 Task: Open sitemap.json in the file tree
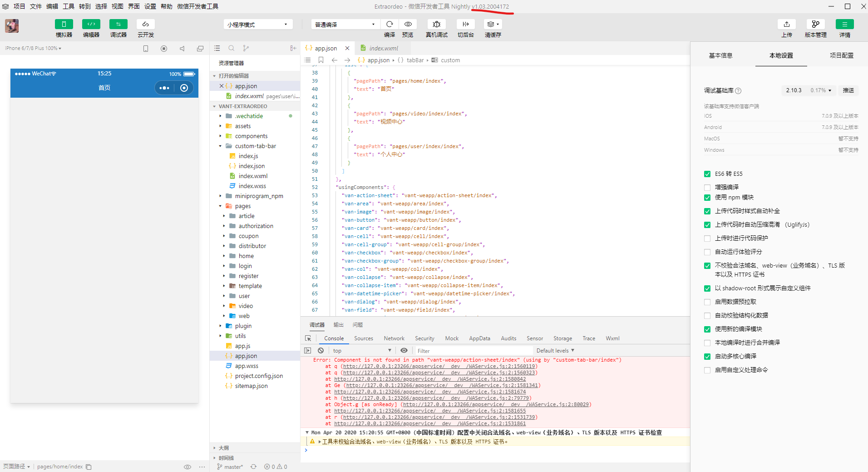coord(251,386)
